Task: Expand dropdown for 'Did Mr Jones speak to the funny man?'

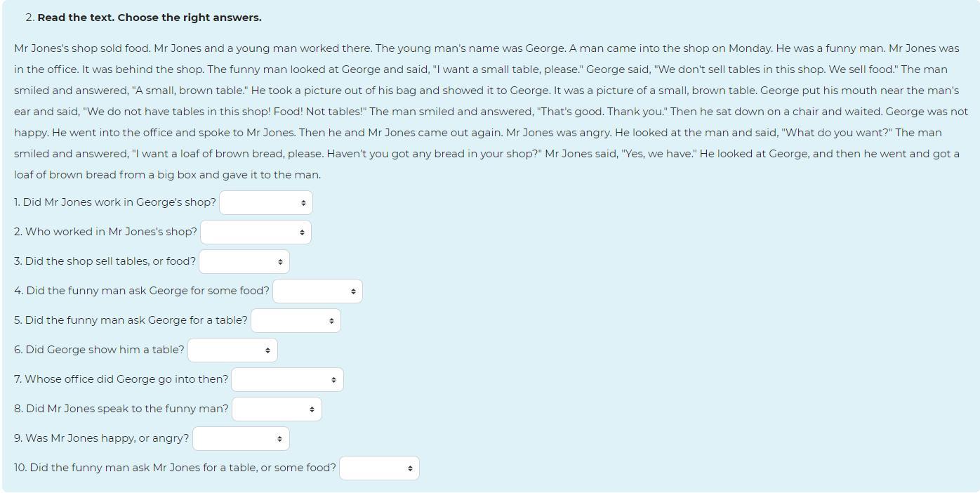Action: pos(277,409)
